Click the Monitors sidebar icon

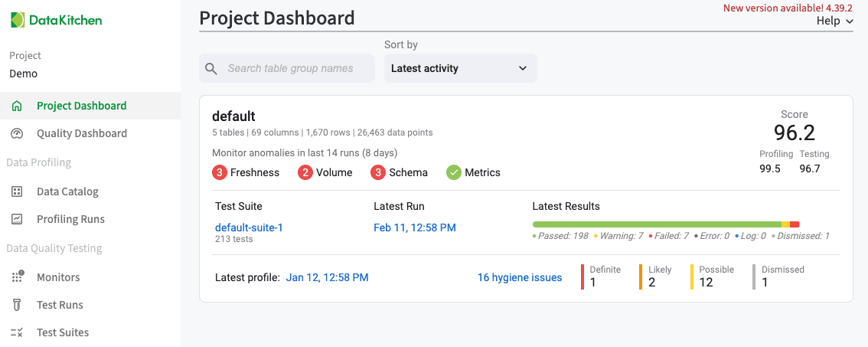coord(17,277)
